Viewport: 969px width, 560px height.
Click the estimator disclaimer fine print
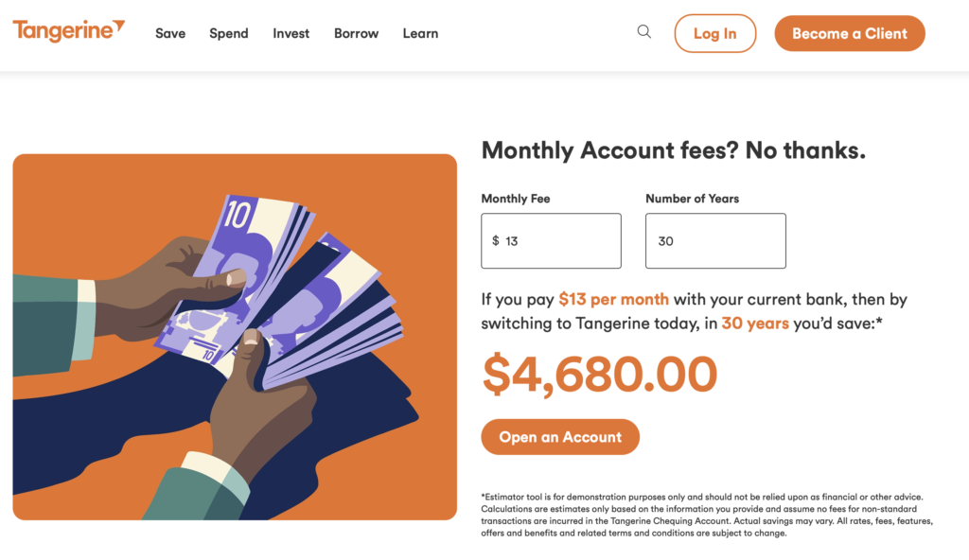point(707,515)
